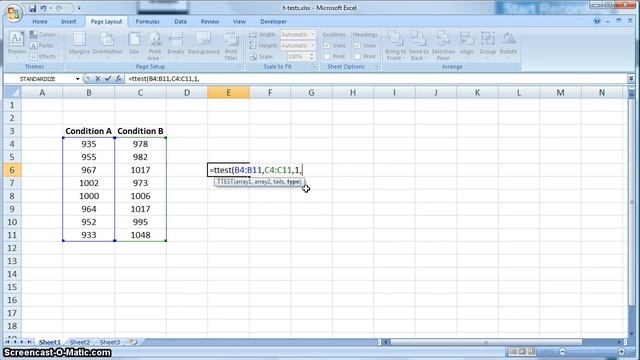The image size is (640, 360).
Task: Select the Sheet3 worksheet tab
Action: point(110,342)
